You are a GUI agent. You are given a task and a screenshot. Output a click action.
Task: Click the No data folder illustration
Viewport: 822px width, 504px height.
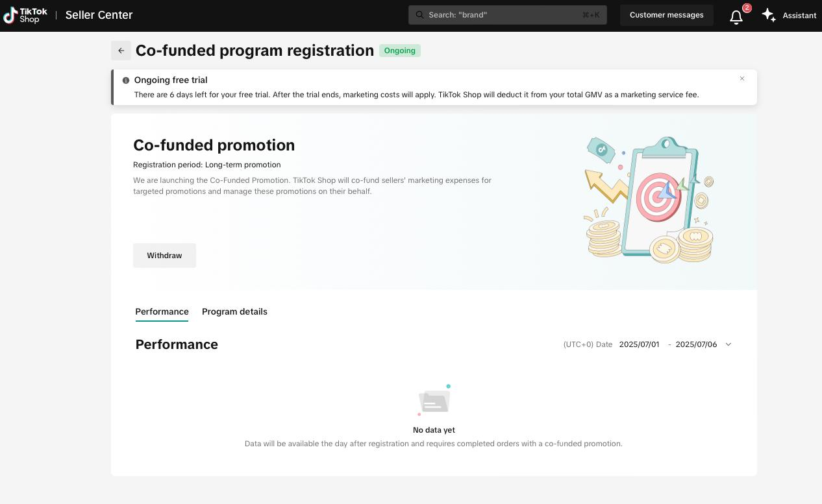pyautogui.click(x=434, y=401)
